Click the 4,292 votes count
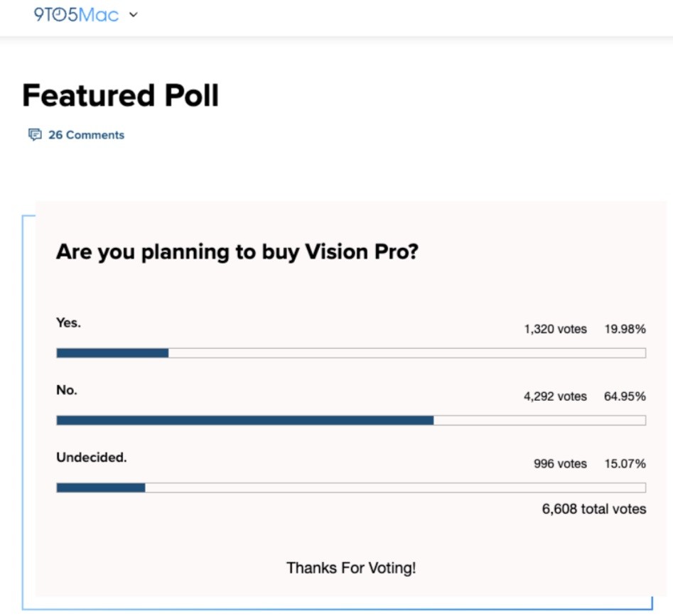 (555, 396)
